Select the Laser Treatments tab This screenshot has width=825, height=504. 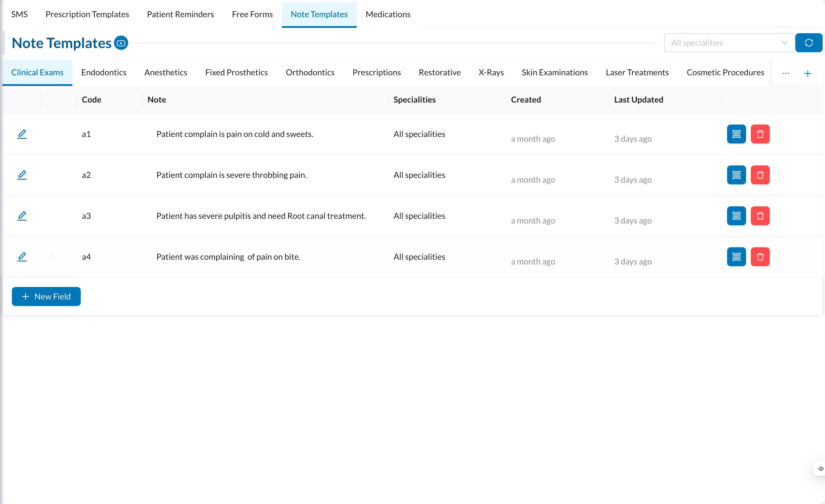coord(637,72)
